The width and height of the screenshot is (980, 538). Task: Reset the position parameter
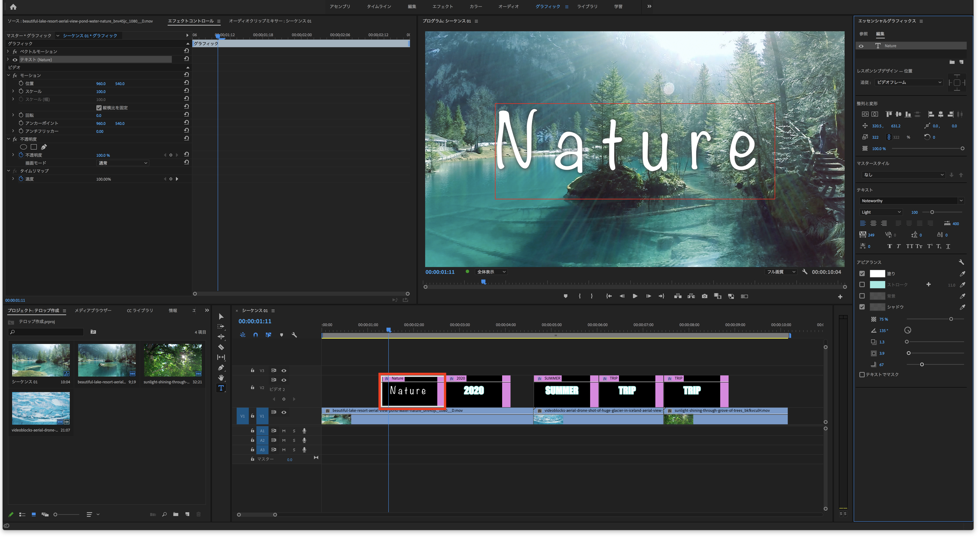[x=186, y=83]
